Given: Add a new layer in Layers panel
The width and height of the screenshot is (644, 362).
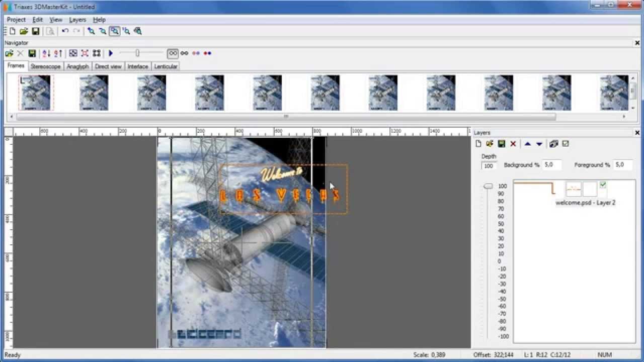Looking at the screenshot, I should click(478, 144).
